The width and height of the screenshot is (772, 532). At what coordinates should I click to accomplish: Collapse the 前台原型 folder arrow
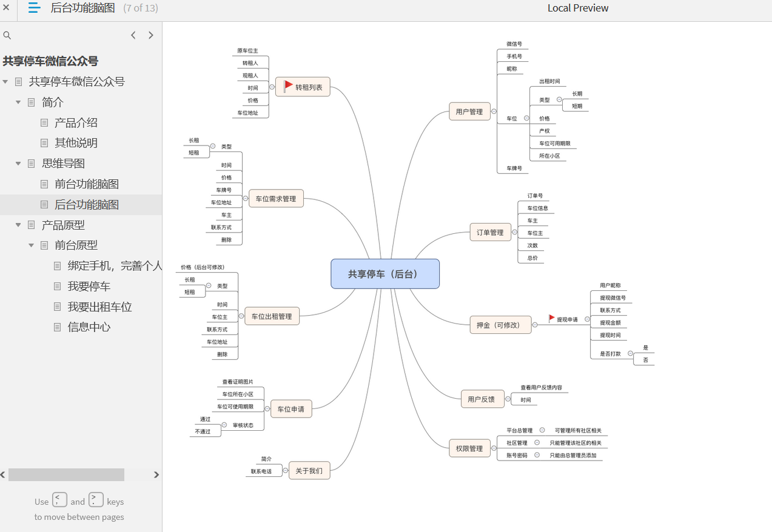[x=32, y=245]
